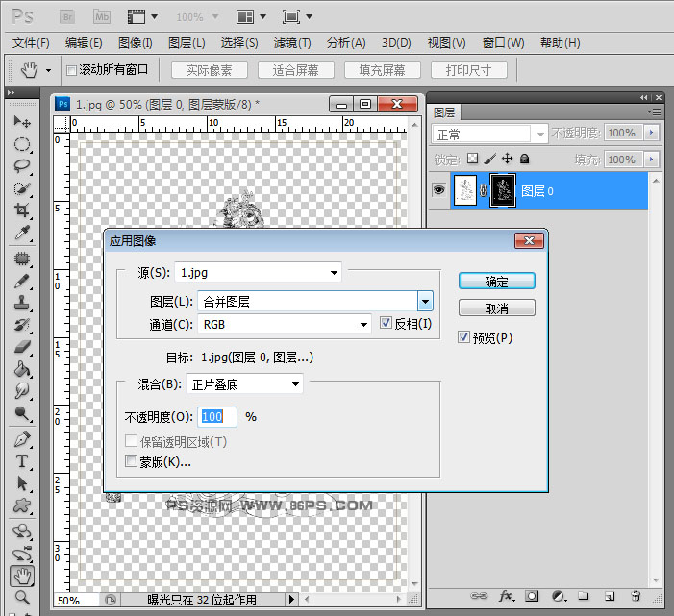The image size is (674, 616).
Task: Toggle lock image pixels brush icon
Action: 489,159
